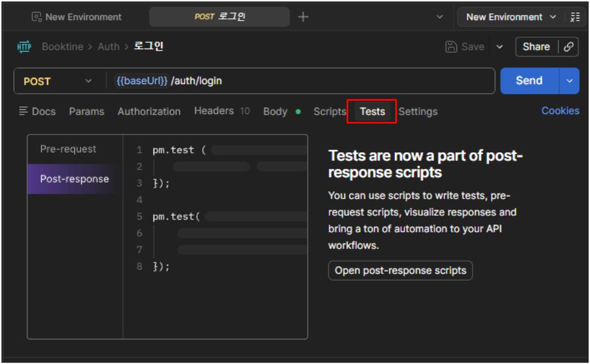Expand the Save options arrow
Viewport: 590px width, 364px height.
pos(499,47)
